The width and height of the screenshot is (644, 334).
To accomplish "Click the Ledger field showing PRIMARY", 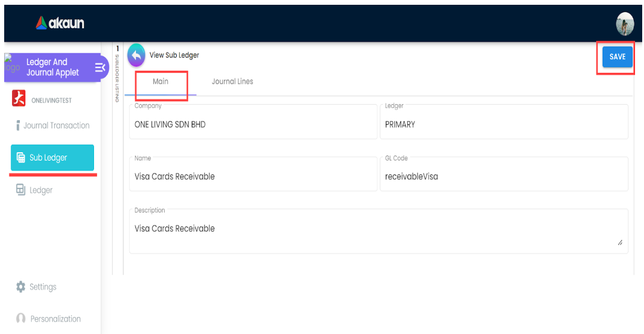I will (504, 122).
